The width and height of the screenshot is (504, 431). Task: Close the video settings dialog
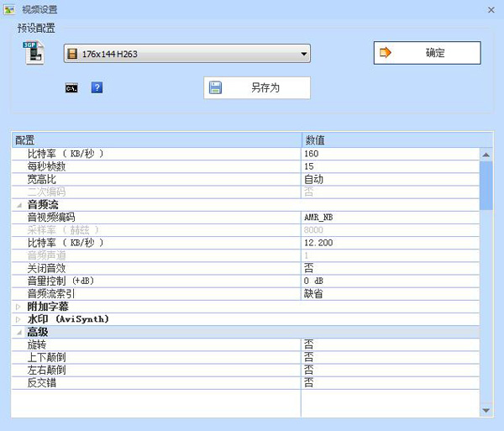point(491,10)
